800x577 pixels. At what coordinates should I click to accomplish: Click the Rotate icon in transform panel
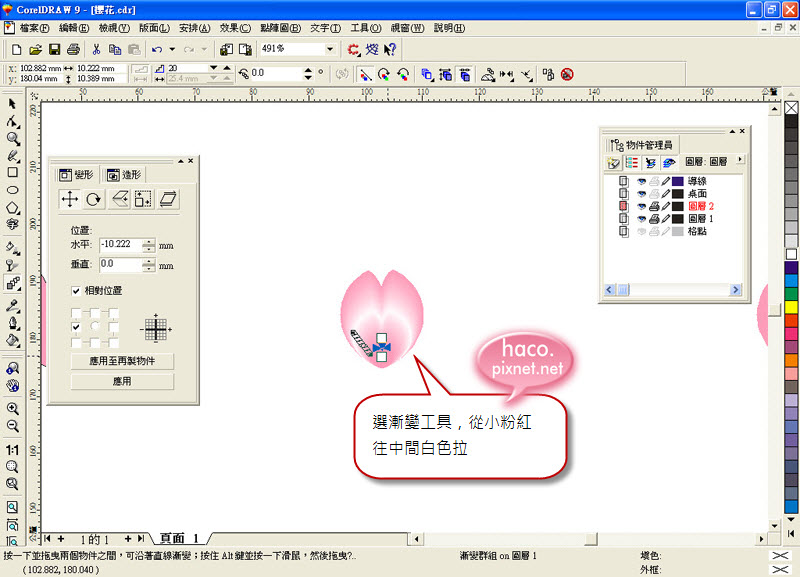(93, 199)
